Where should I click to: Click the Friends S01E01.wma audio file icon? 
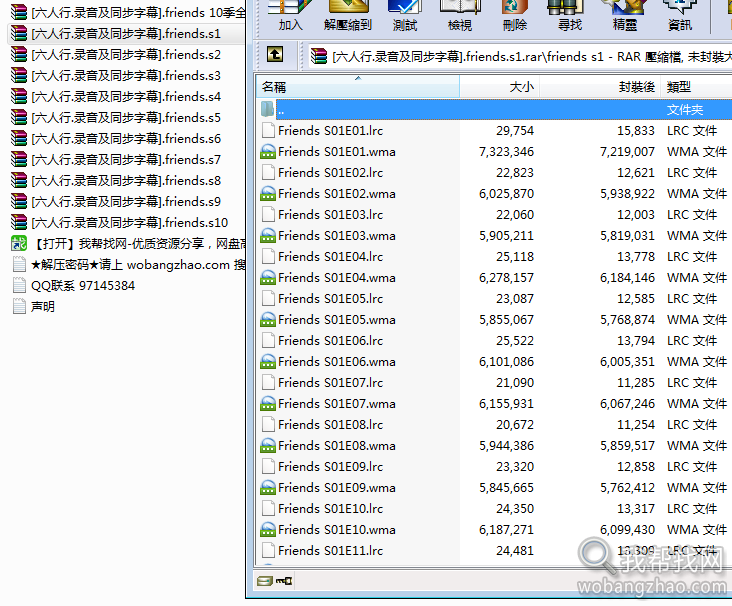[x=268, y=152]
